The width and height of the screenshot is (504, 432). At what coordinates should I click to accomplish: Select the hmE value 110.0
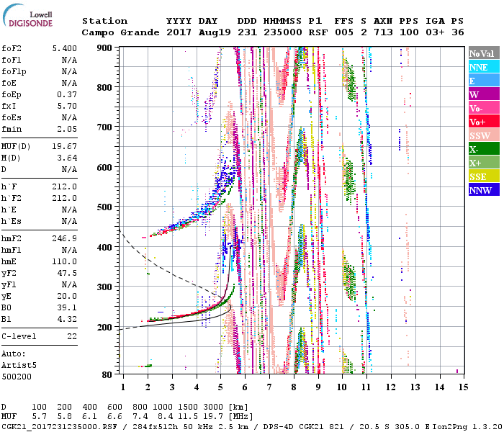[x=65, y=261]
